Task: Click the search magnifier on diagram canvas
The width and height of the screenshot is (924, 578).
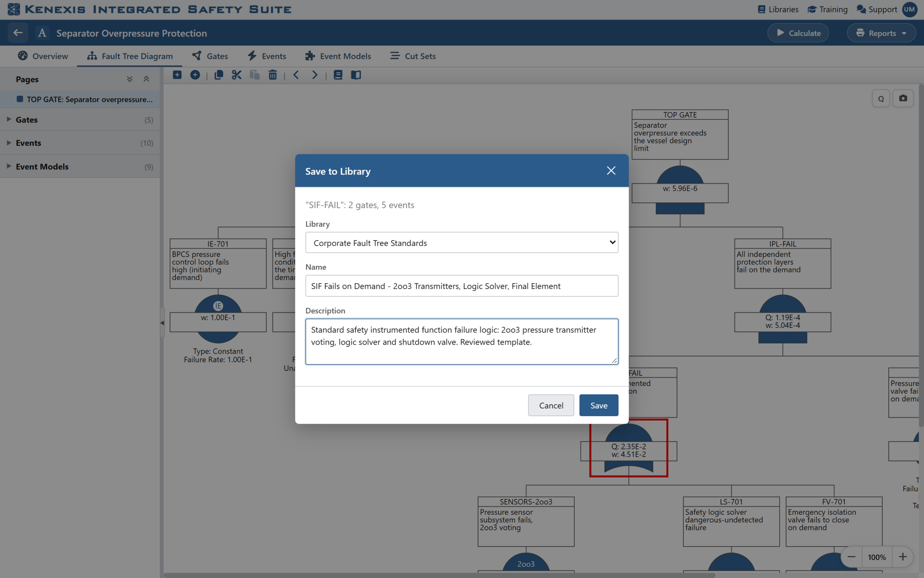Action: pyautogui.click(x=881, y=99)
